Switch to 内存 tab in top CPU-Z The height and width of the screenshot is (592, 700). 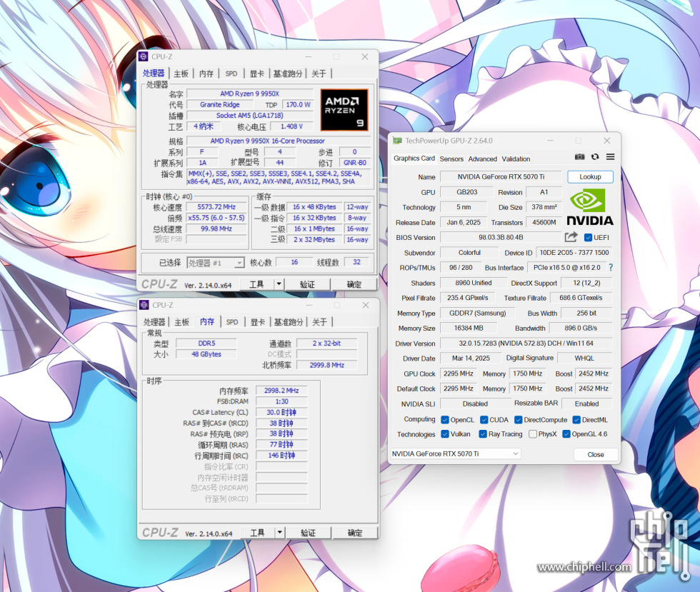206,74
